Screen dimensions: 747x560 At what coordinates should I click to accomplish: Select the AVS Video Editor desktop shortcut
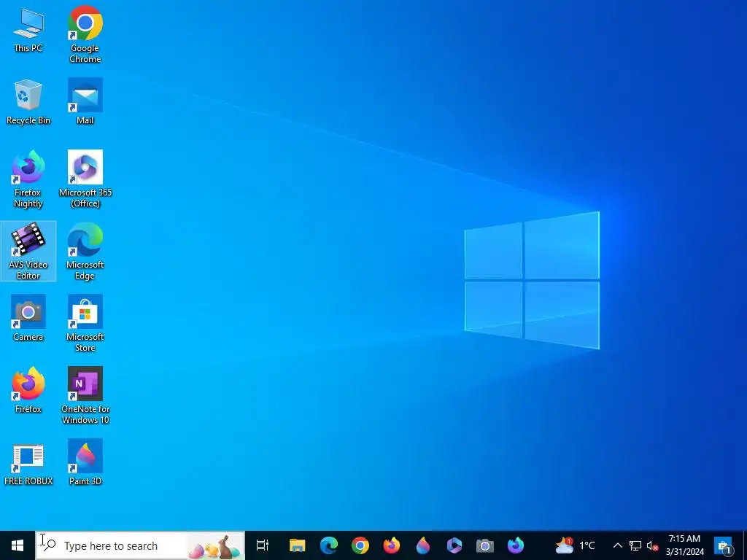pos(28,252)
